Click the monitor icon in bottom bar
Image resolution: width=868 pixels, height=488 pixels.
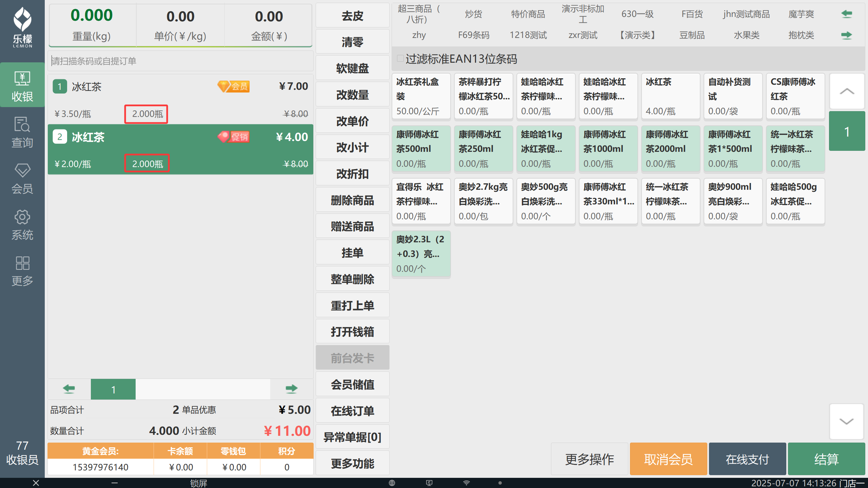[429, 483]
